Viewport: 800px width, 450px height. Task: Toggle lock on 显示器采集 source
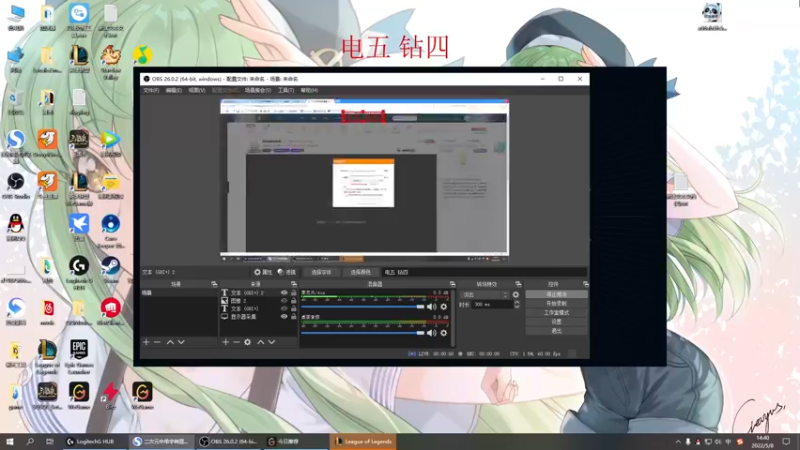pos(293,317)
